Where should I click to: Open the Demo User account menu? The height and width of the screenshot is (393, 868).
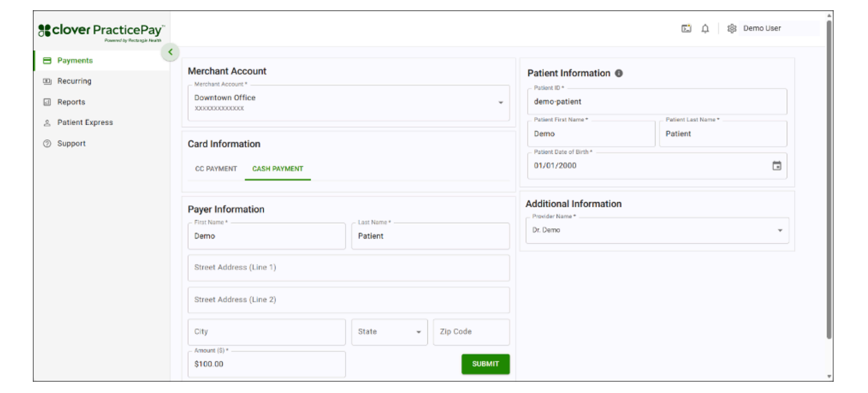762,29
